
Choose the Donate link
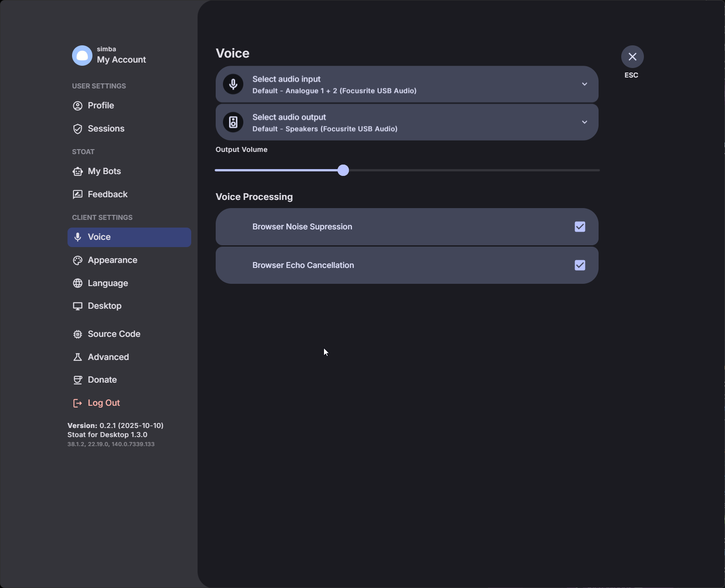[129, 380]
